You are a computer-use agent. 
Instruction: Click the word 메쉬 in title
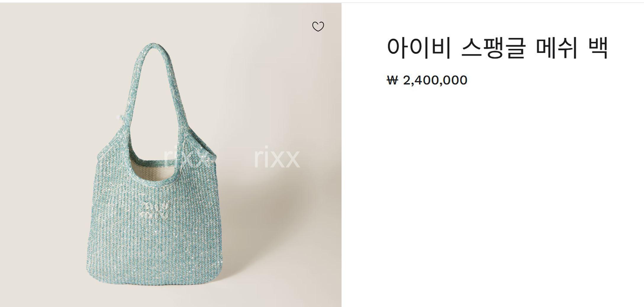coord(557,48)
